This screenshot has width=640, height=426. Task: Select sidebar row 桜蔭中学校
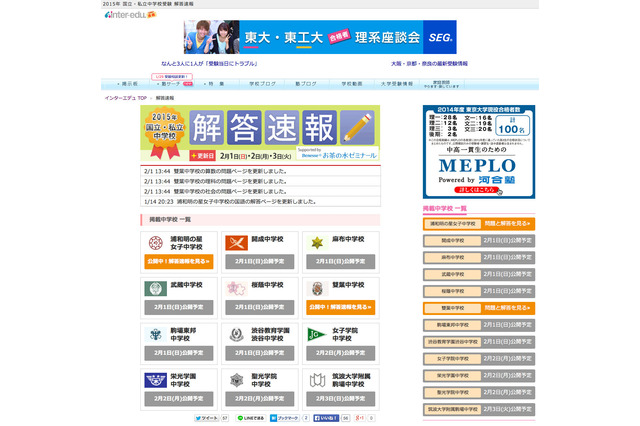tap(479, 291)
